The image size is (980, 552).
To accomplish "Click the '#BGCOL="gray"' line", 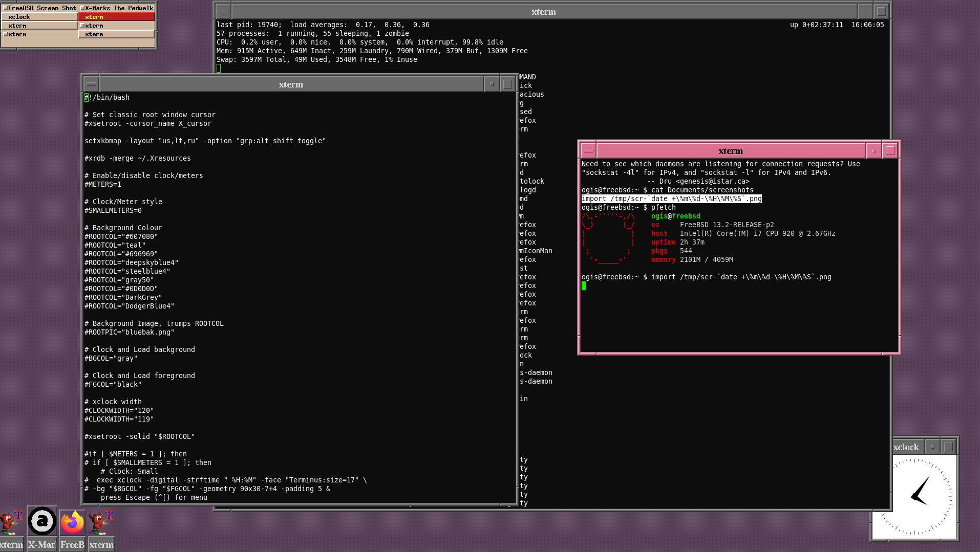I will pos(111,358).
